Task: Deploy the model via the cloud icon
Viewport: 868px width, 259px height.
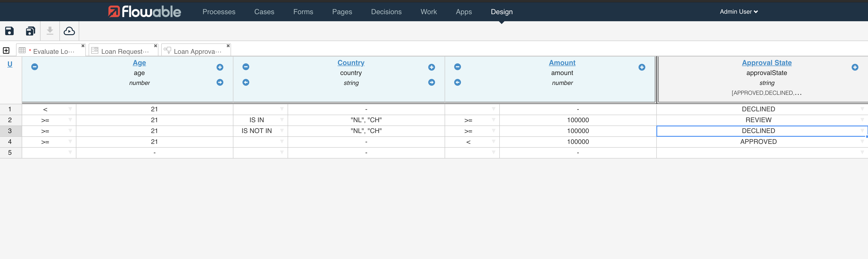Action: 69,31
